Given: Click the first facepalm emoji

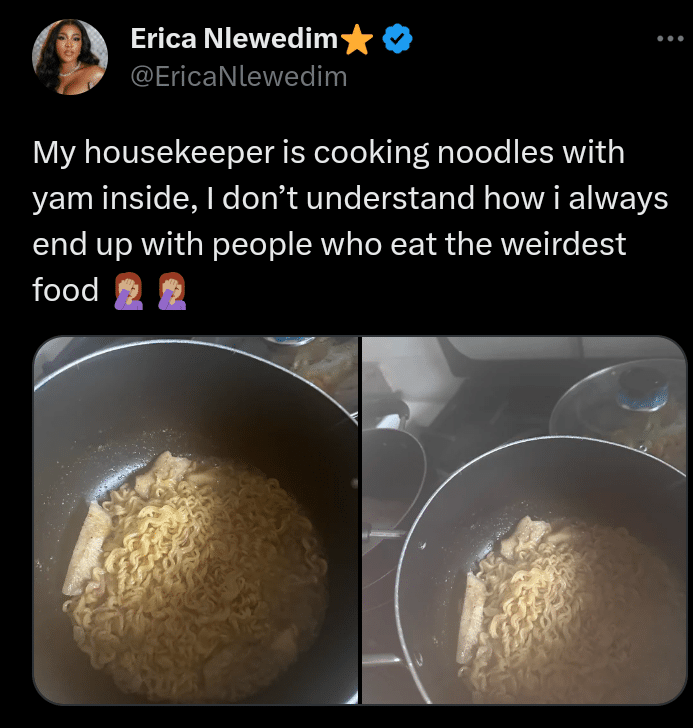Looking at the screenshot, I should 129,291.
